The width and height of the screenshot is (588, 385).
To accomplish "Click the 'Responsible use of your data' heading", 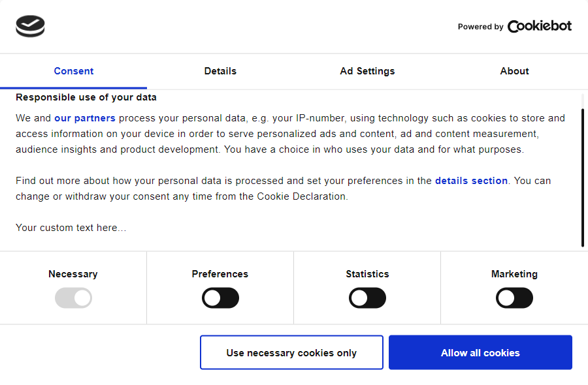I will pyautogui.click(x=86, y=97).
